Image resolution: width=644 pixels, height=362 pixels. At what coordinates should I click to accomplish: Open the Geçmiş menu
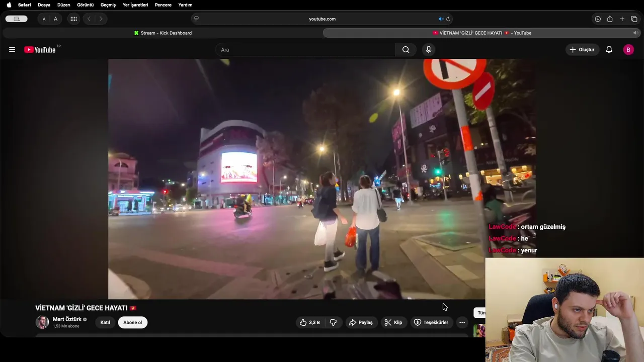click(108, 5)
